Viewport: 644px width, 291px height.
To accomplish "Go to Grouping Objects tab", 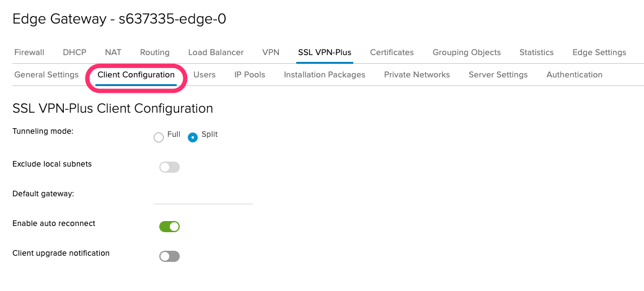I will [x=467, y=53].
